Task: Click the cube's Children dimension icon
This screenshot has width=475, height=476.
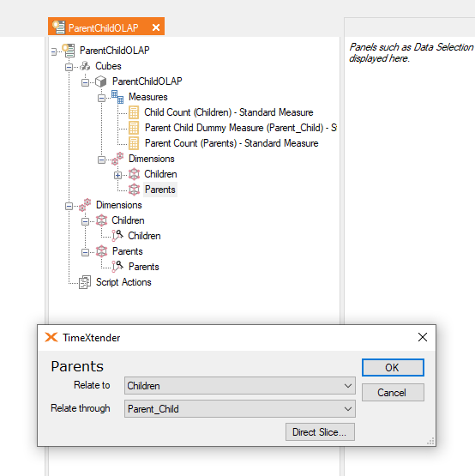Action: [134, 174]
